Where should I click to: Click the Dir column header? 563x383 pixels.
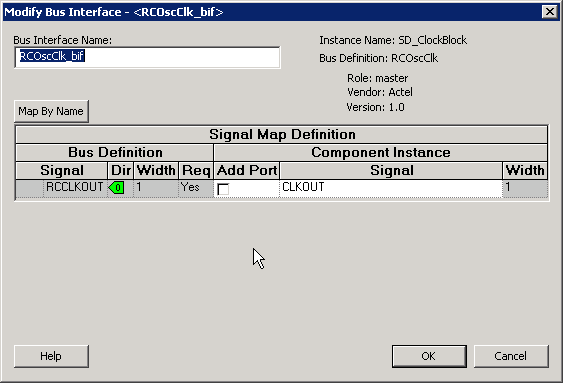point(121,171)
